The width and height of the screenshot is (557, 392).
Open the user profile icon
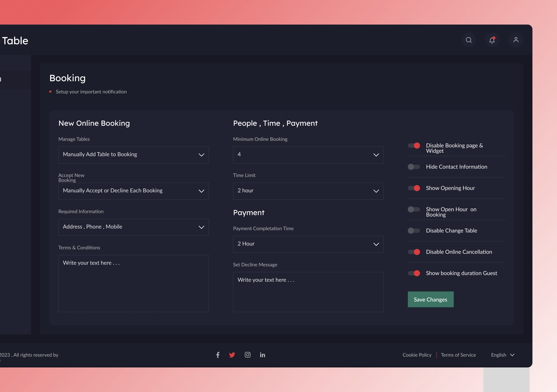[x=516, y=40]
